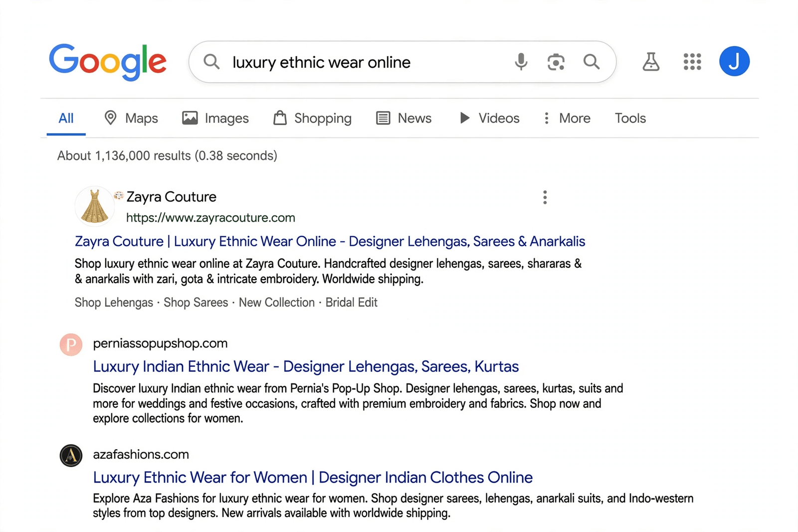Switch to the Videos tab

pyautogui.click(x=489, y=118)
